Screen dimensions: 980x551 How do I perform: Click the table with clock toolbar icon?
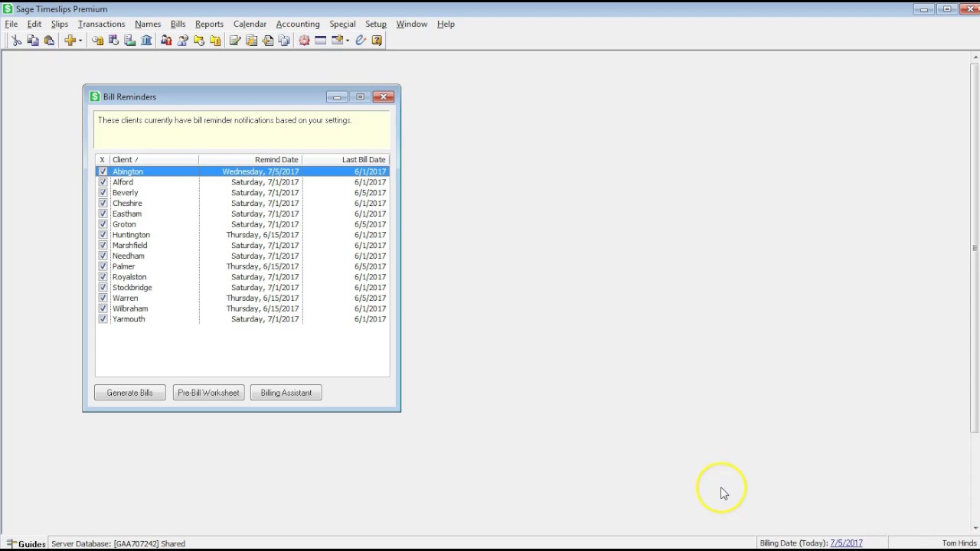point(113,41)
